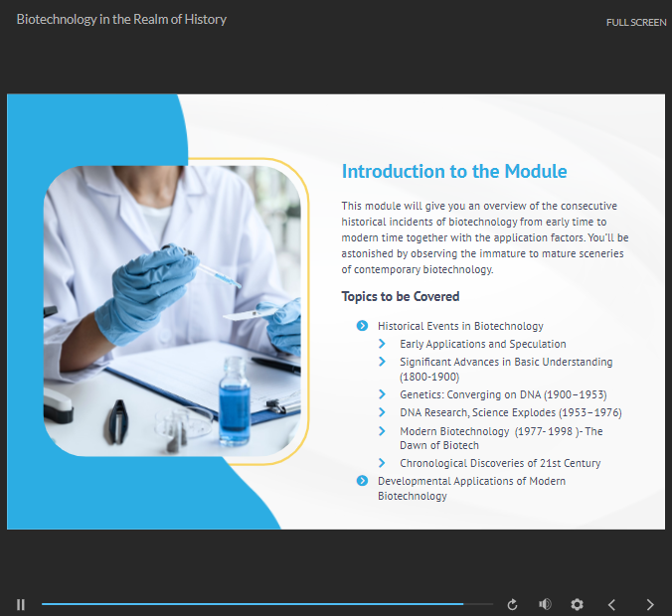
Task: Advance to the next slide
Action: click(x=650, y=604)
